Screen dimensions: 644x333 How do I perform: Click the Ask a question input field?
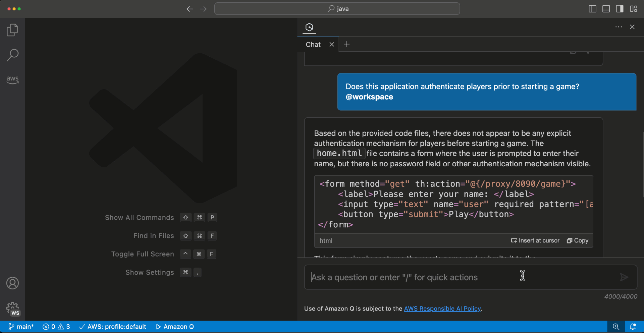(x=402, y=277)
